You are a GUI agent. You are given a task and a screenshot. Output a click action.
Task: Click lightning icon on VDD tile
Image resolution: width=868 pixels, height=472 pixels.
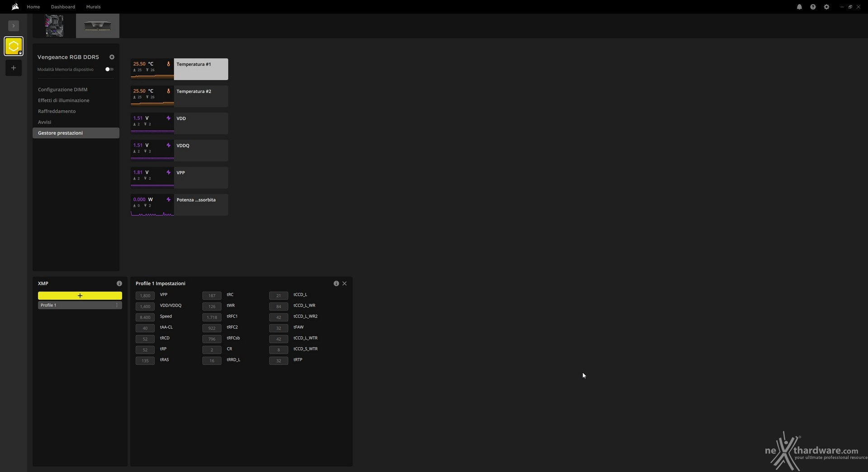[x=168, y=118]
